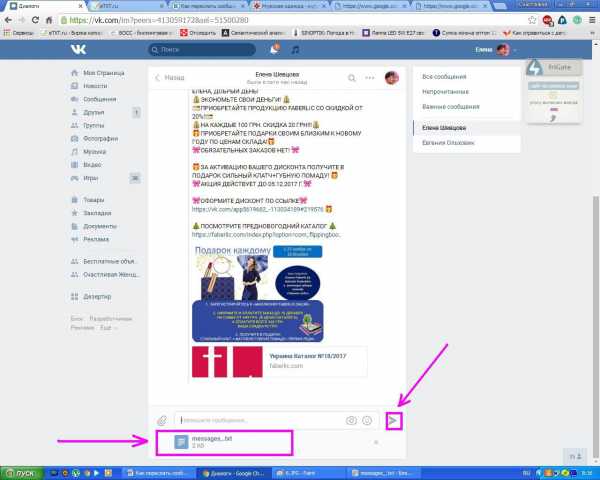The image size is (600, 480).
Task: Switch to the eTXT.ru browser tab
Action: [x=126, y=6]
